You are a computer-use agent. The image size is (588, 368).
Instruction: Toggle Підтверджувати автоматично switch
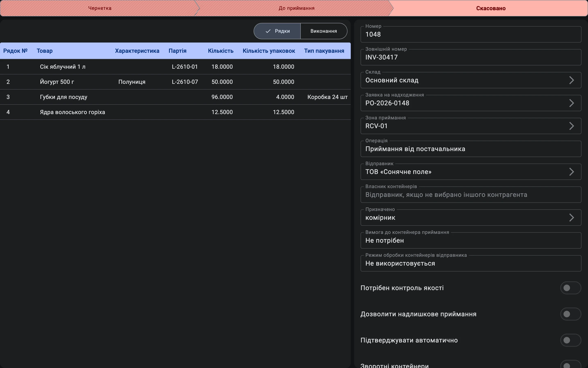[570, 340]
